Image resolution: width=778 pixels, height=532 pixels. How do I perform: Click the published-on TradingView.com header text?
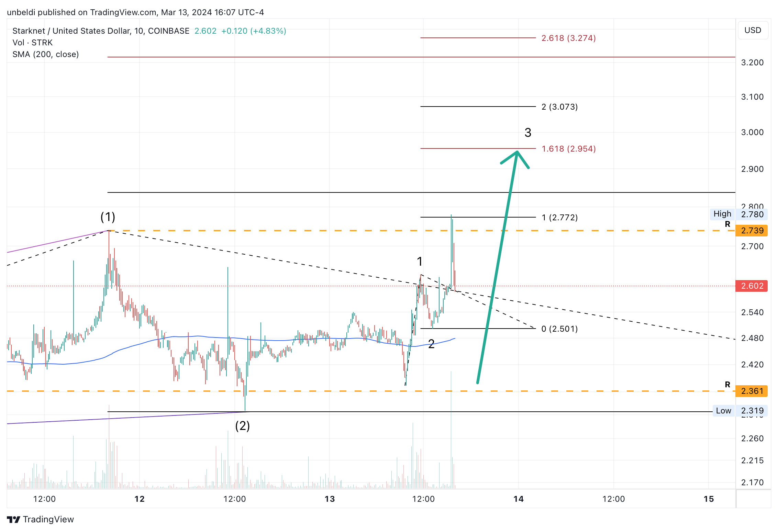(x=135, y=12)
